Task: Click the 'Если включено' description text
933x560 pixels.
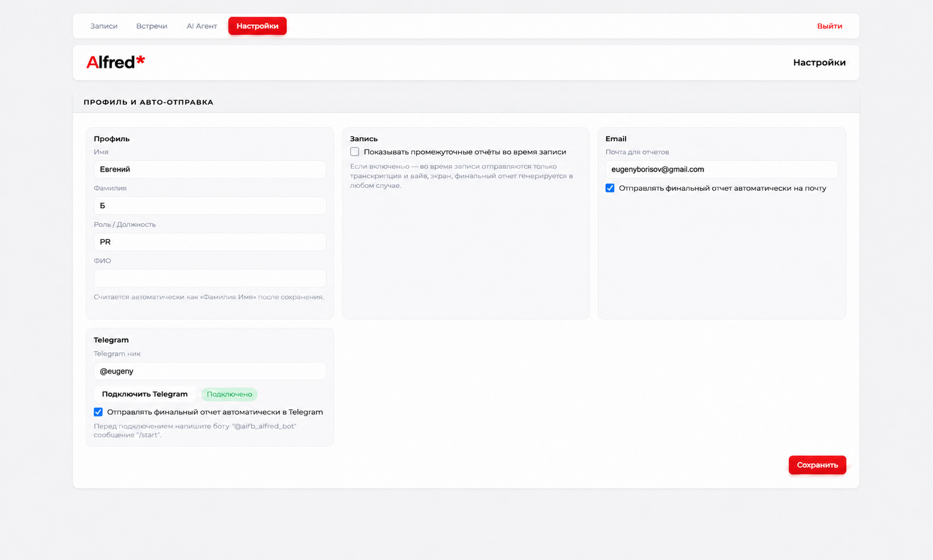Action: tap(461, 176)
